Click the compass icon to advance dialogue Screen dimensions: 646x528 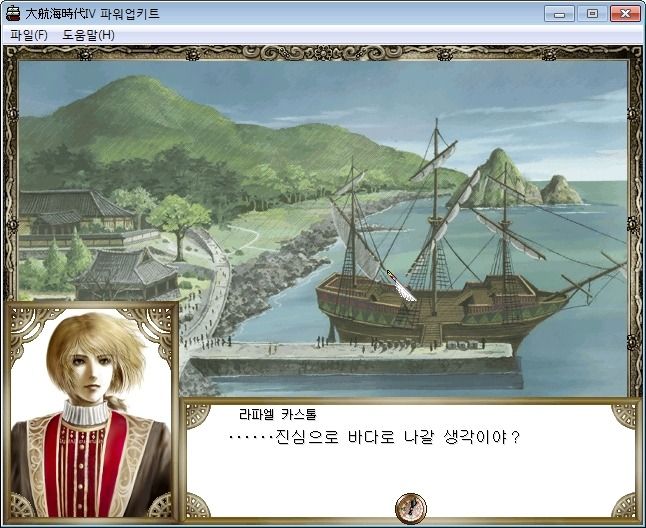411,508
